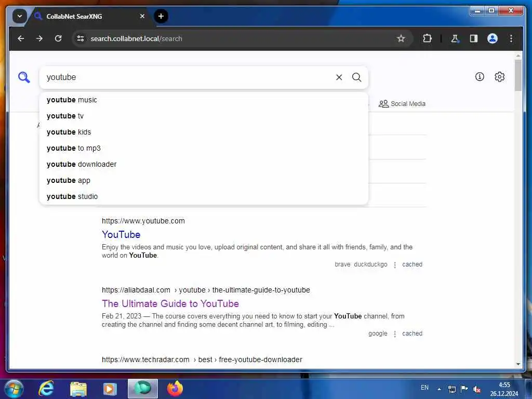Screen dimensions: 532x399
Task: Go forward in browser history
Action: (x=39, y=38)
